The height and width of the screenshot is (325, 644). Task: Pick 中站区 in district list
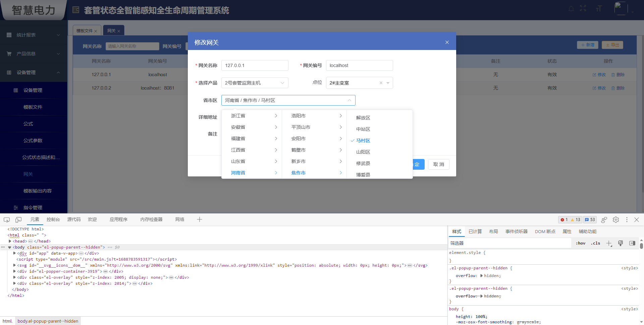click(380, 129)
